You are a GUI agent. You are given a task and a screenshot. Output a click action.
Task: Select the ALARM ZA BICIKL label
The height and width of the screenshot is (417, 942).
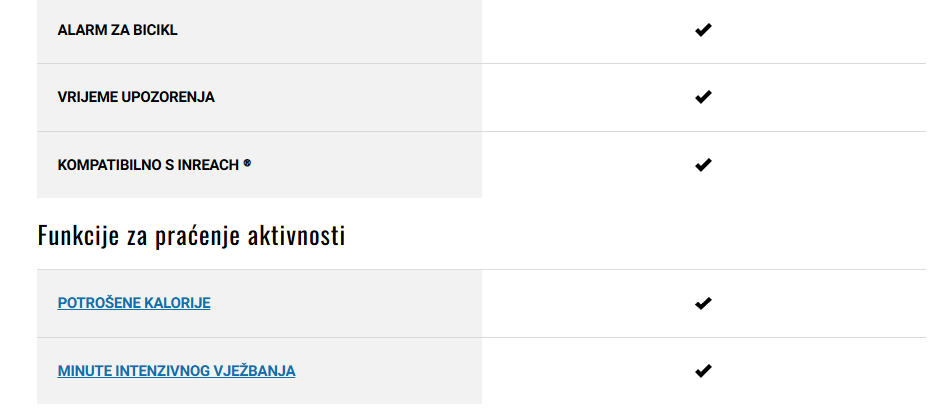[117, 30]
